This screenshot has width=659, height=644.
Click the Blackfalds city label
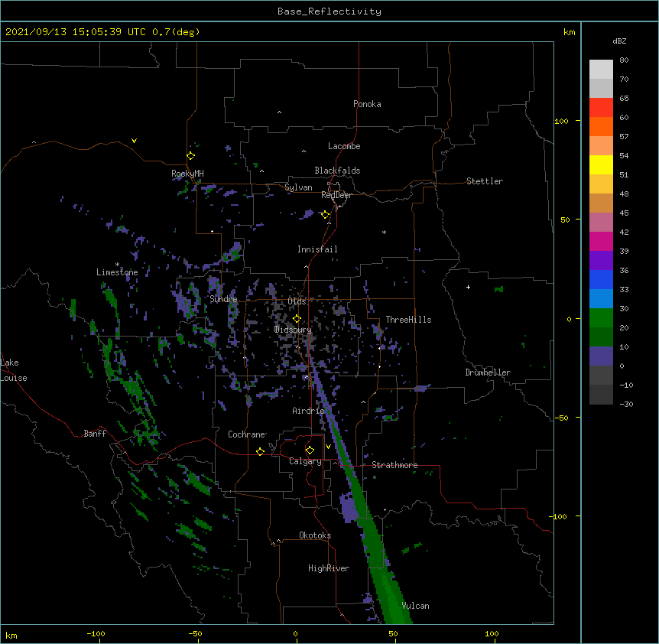[337, 171]
